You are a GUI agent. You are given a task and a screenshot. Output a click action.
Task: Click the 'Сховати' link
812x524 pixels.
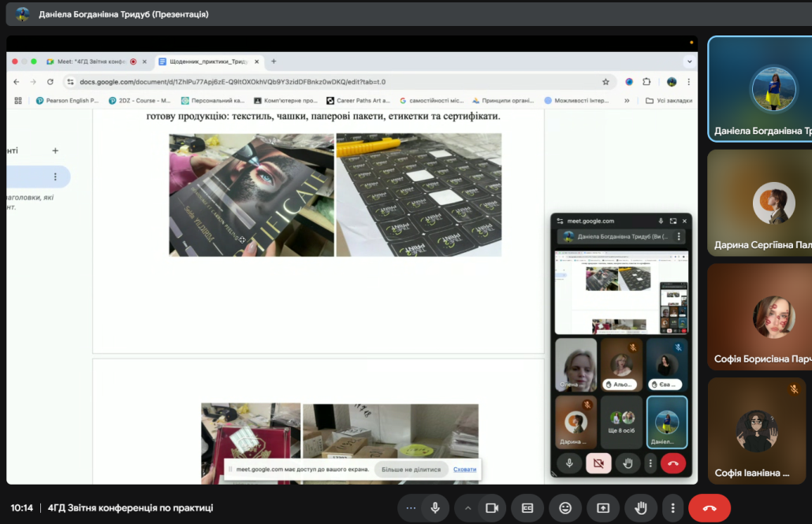coord(464,470)
